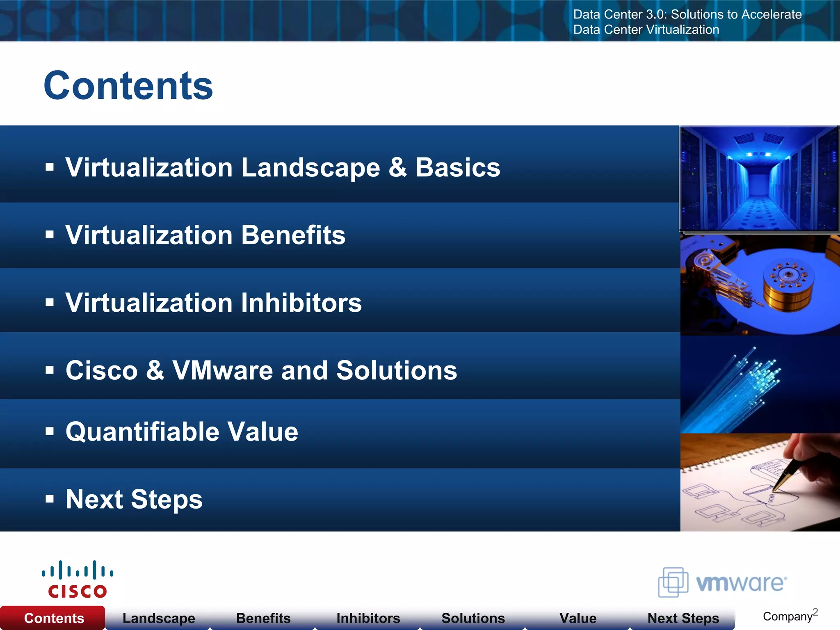Navigate to the Next Steps tab
This screenshot has height=630, width=840.
click(x=683, y=618)
